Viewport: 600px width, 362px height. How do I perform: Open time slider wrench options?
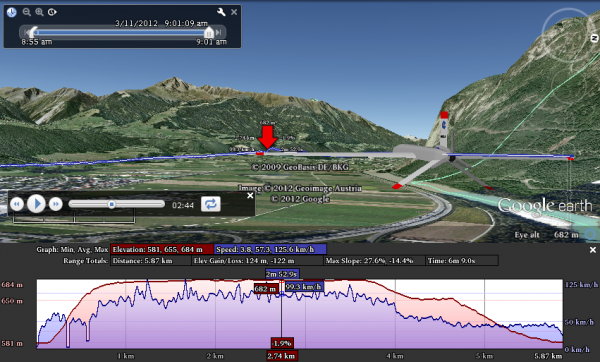pos(221,12)
